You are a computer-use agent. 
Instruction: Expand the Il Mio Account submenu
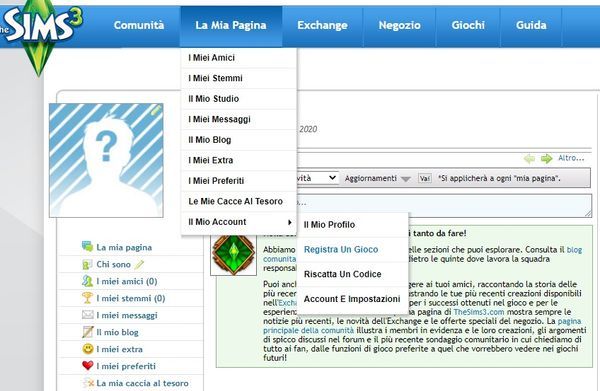click(239, 222)
